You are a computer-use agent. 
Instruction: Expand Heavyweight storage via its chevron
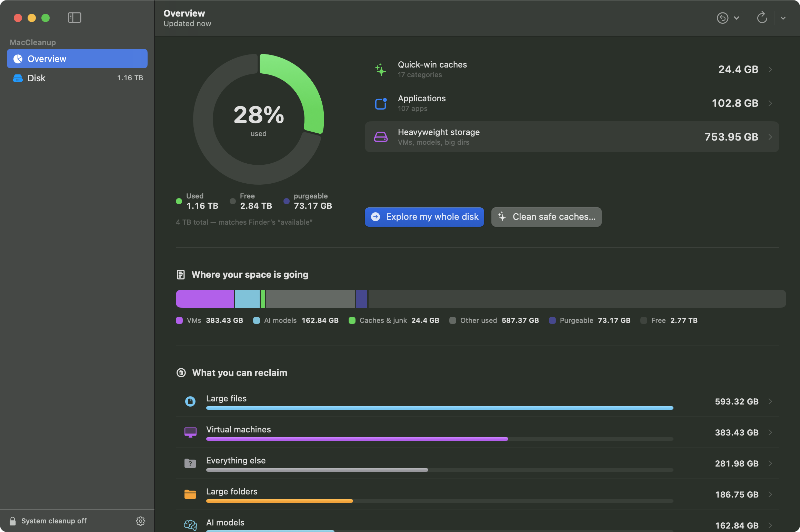770,137
